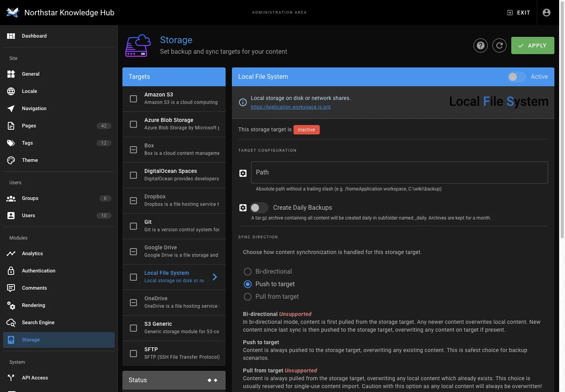The image size is (565, 392).
Task: Click the OneDrive target row
Action: coord(174,303)
